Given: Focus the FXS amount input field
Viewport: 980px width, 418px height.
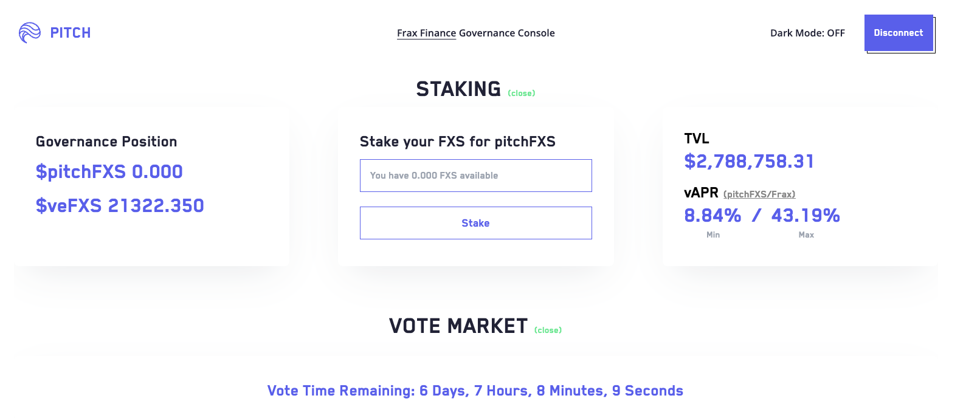Looking at the screenshot, I should 475,176.
